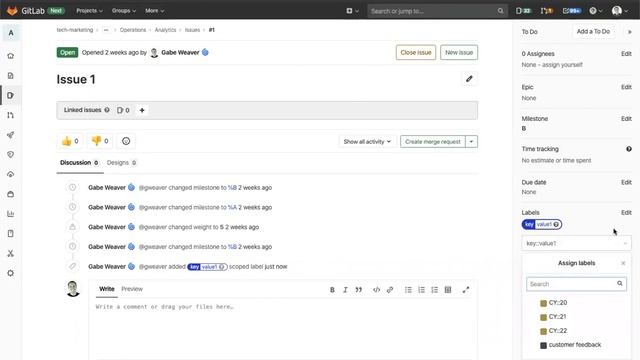
Task: Add a numbered list in comment
Action: pos(421,290)
